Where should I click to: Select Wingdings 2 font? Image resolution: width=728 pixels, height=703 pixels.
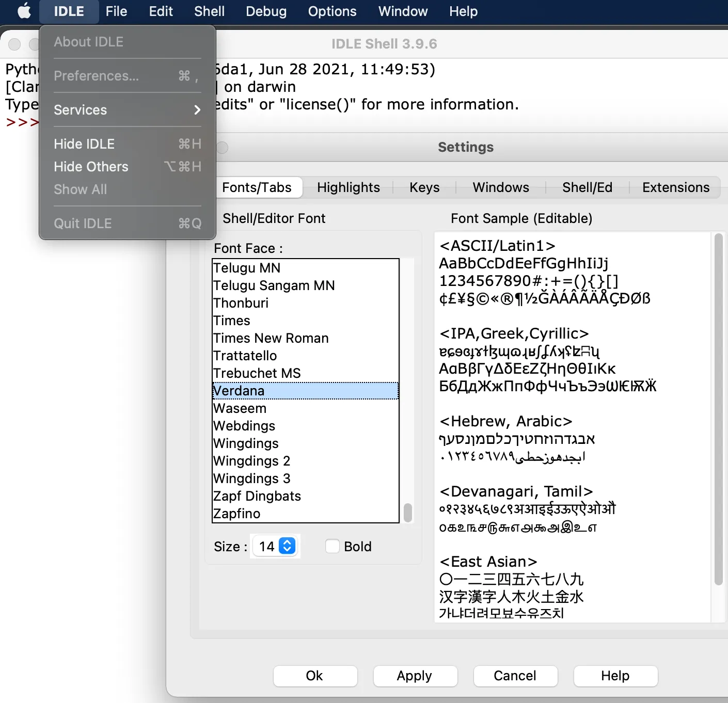306,461
